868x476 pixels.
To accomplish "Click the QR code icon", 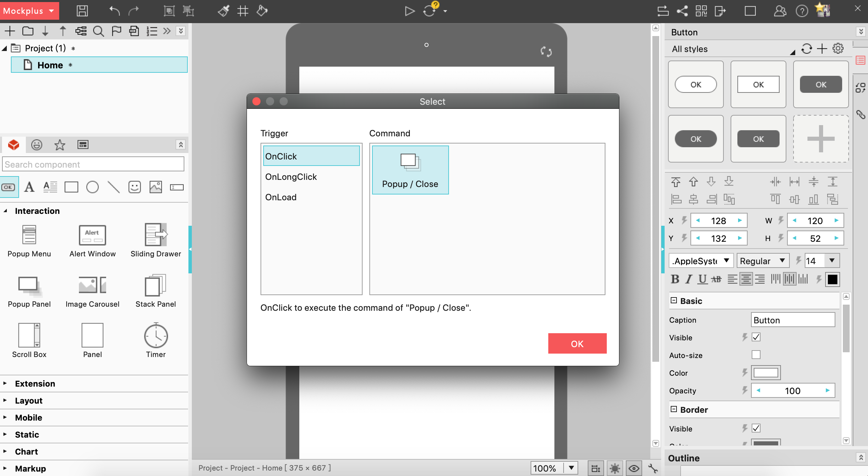I will (701, 11).
